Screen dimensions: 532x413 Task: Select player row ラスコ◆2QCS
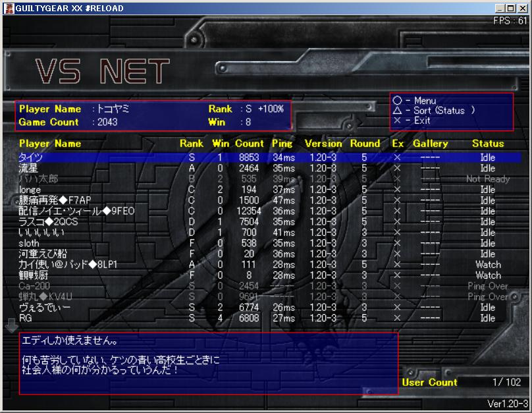270,222
